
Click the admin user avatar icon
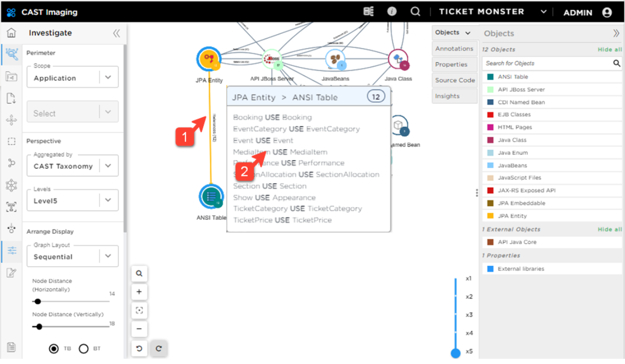pos(607,12)
